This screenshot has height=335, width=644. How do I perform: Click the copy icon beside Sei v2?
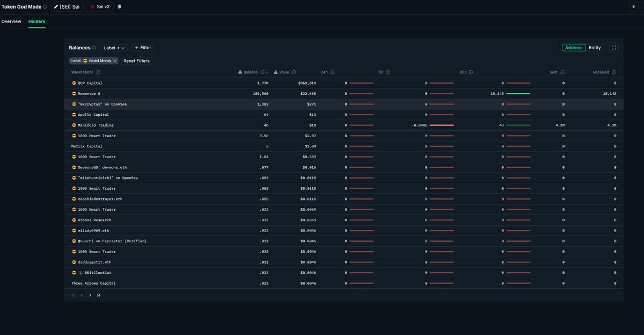(x=119, y=7)
